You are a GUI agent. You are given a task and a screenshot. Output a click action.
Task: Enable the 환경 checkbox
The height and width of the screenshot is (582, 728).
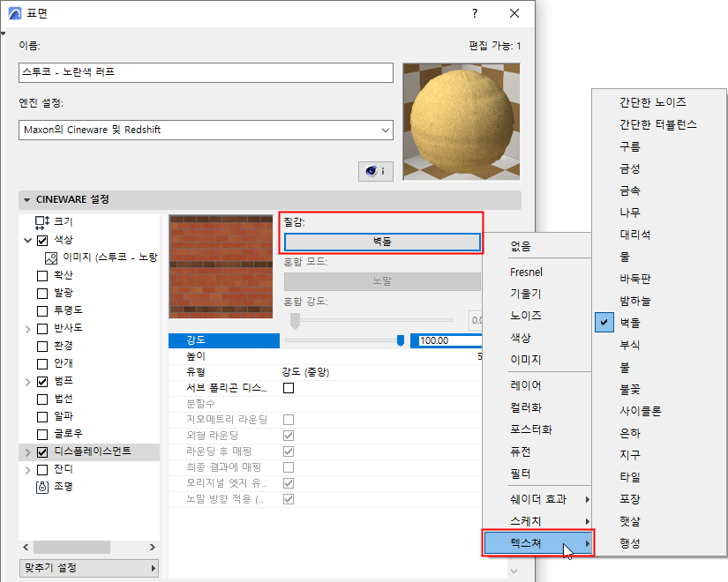point(42,347)
